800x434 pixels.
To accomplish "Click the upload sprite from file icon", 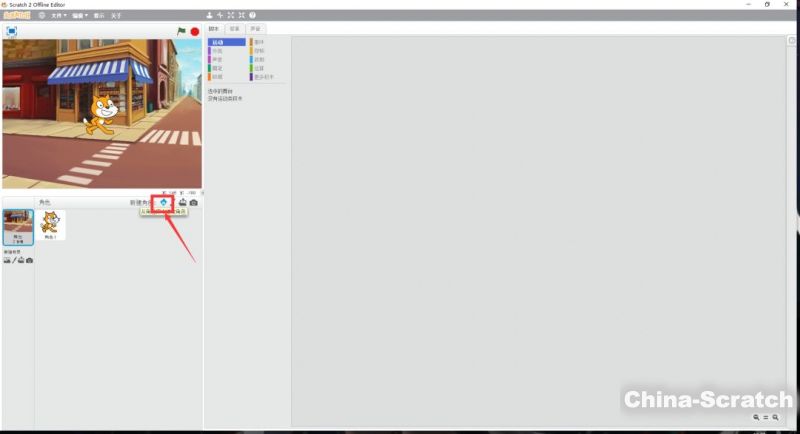I will (x=183, y=202).
